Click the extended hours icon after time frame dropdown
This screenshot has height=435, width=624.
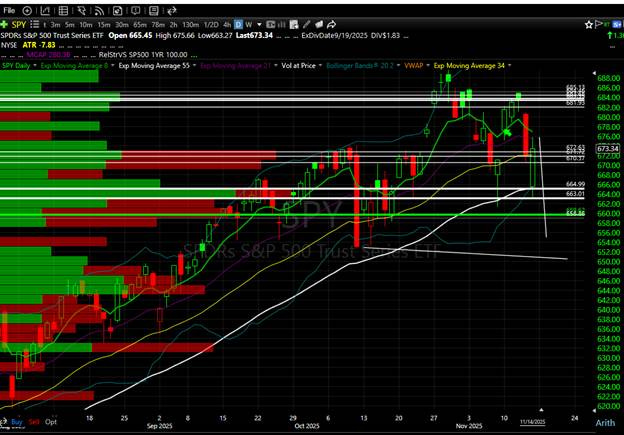pos(271,25)
